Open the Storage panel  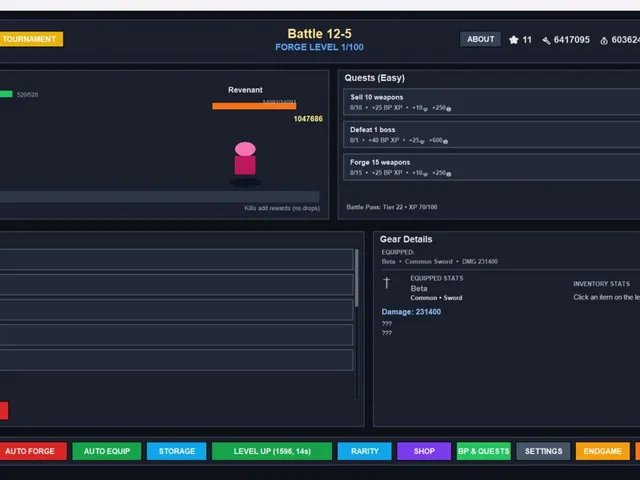pyautogui.click(x=177, y=451)
